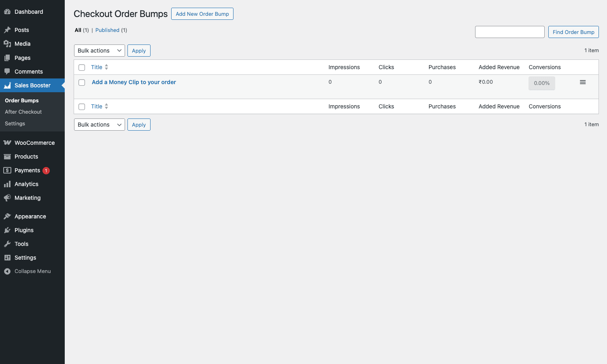Click the WooCommerce logo icon

click(7, 143)
